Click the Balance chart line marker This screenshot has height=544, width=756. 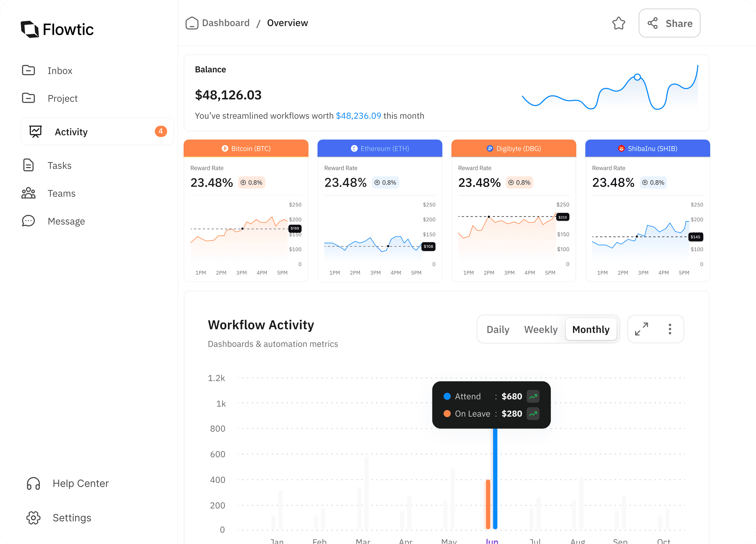[x=637, y=77]
